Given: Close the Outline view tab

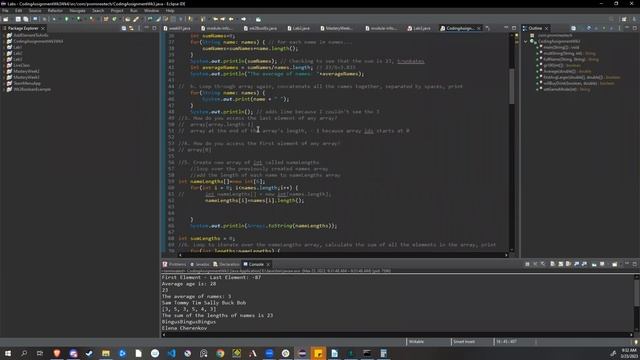Looking at the screenshot, I should point(547,28).
